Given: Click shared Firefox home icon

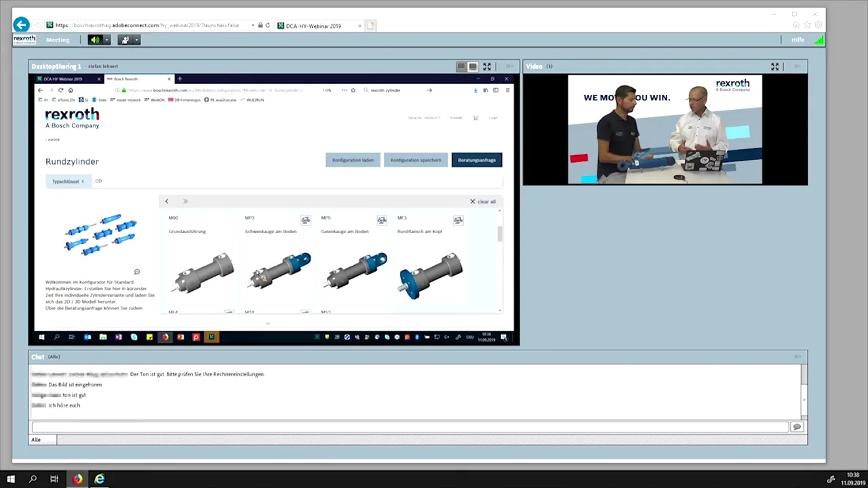Looking at the screenshot, I should [x=71, y=90].
